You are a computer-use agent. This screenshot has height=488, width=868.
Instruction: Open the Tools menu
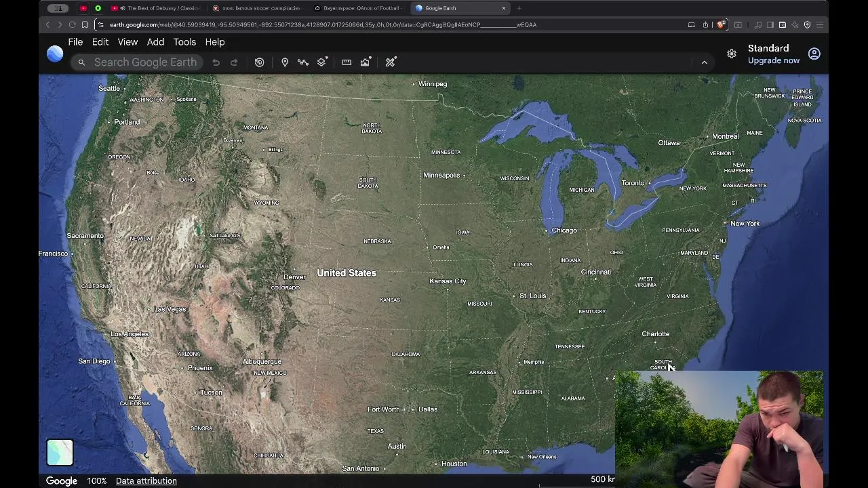[x=184, y=42]
